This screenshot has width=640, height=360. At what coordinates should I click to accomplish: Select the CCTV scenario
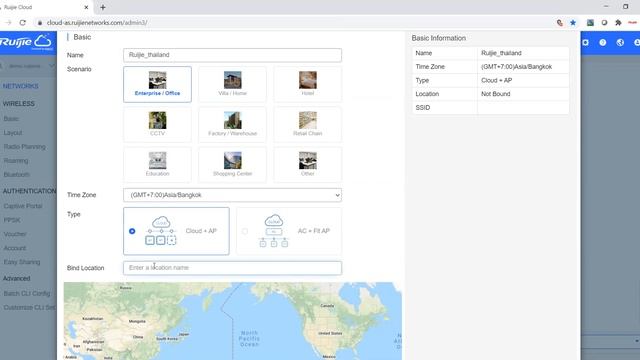[157, 124]
